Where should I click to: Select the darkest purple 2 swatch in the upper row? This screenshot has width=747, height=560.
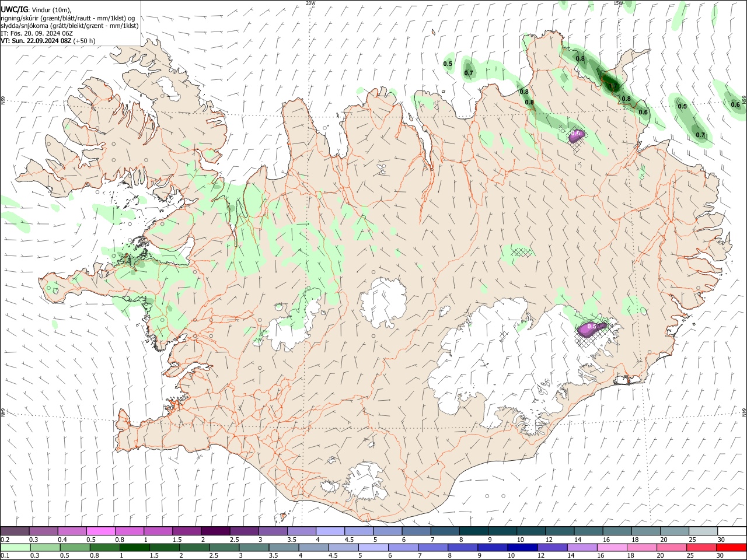pyautogui.click(x=215, y=531)
